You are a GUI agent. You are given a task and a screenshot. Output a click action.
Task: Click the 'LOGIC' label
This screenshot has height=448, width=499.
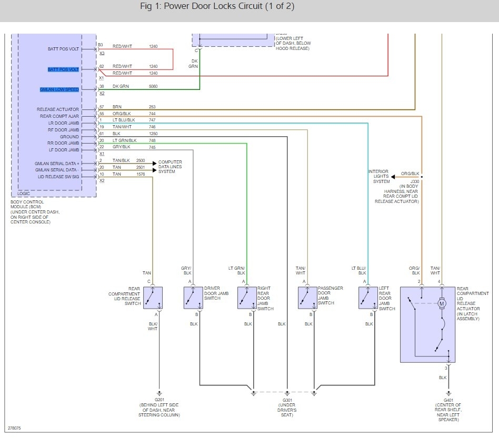pos(24,194)
